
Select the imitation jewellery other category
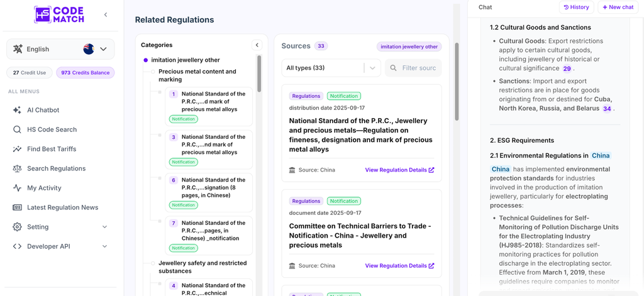click(186, 60)
